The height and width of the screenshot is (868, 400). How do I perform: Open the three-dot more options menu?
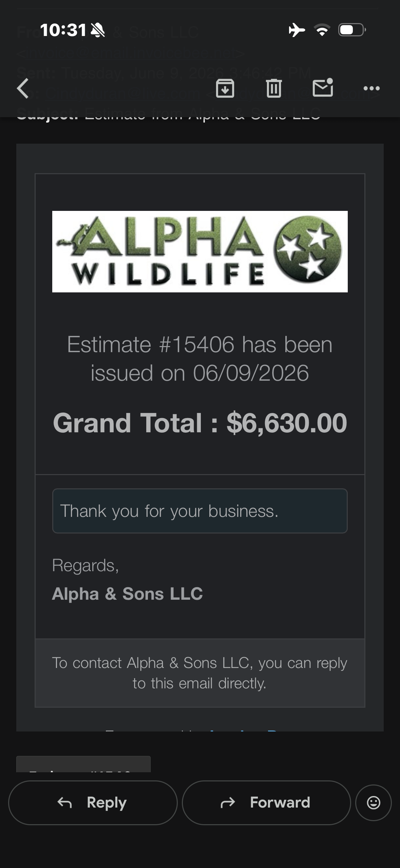(x=372, y=88)
